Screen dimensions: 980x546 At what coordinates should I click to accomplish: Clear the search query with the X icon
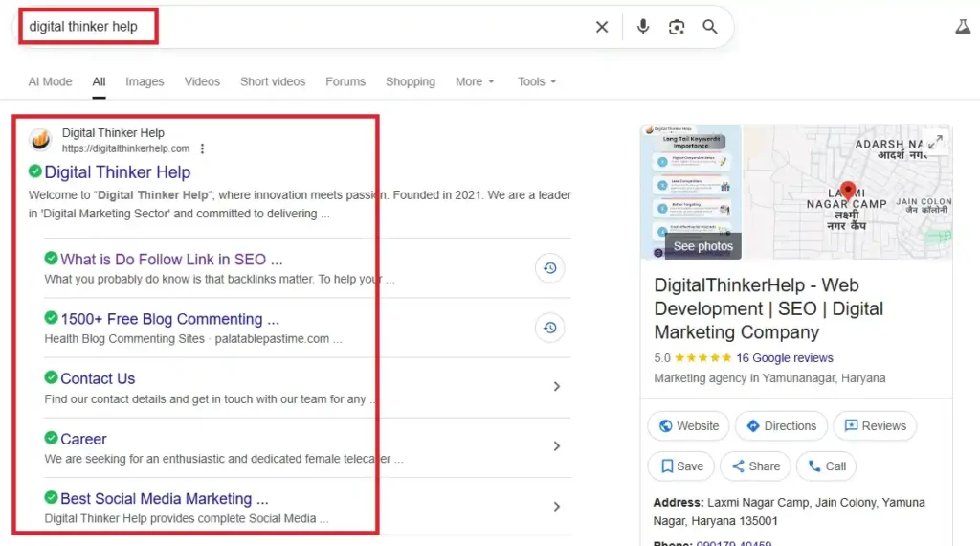(601, 27)
